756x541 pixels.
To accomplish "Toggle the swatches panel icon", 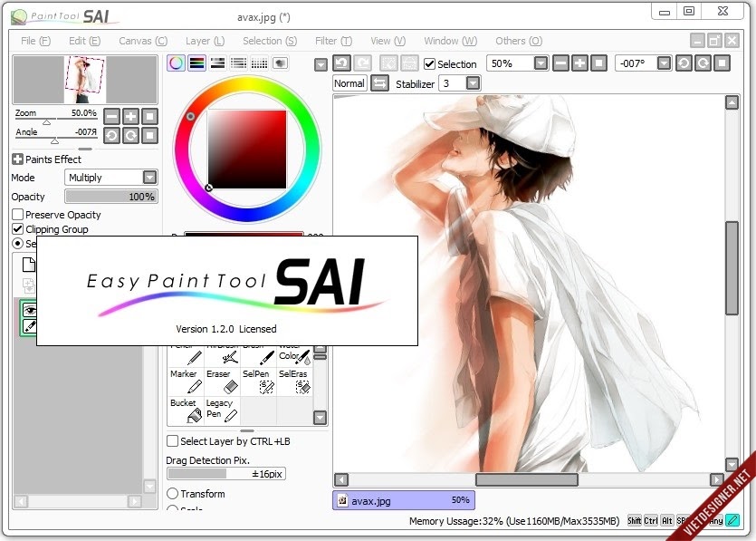I will 238,63.
